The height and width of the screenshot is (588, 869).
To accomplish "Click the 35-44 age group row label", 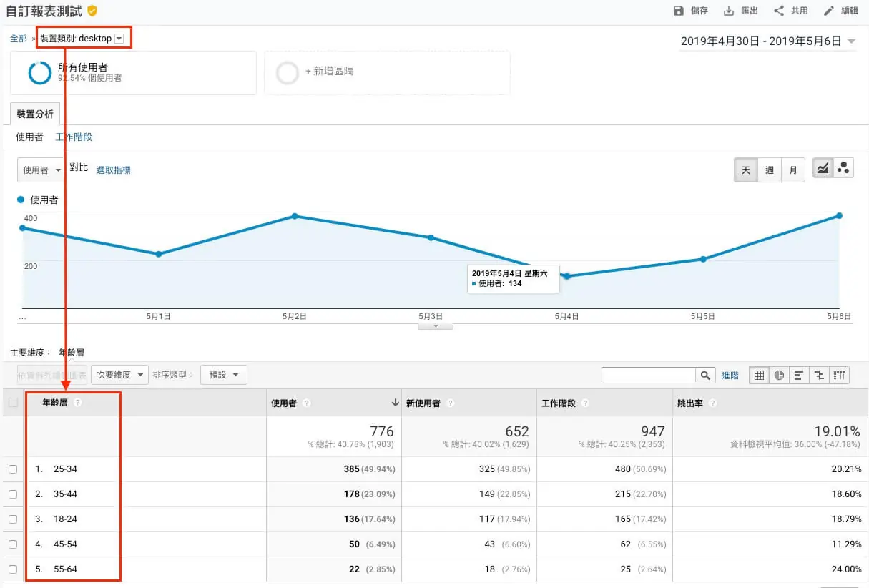I will pyautogui.click(x=65, y=494).
